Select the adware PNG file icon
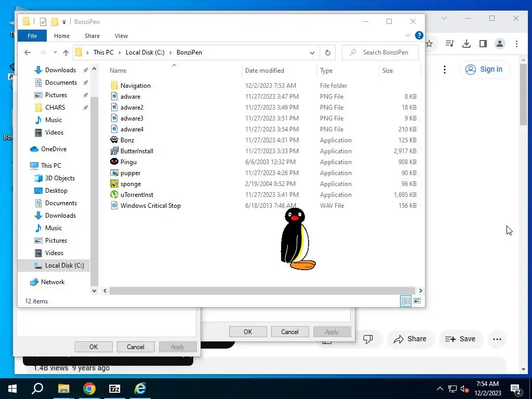 pos(114,96)
